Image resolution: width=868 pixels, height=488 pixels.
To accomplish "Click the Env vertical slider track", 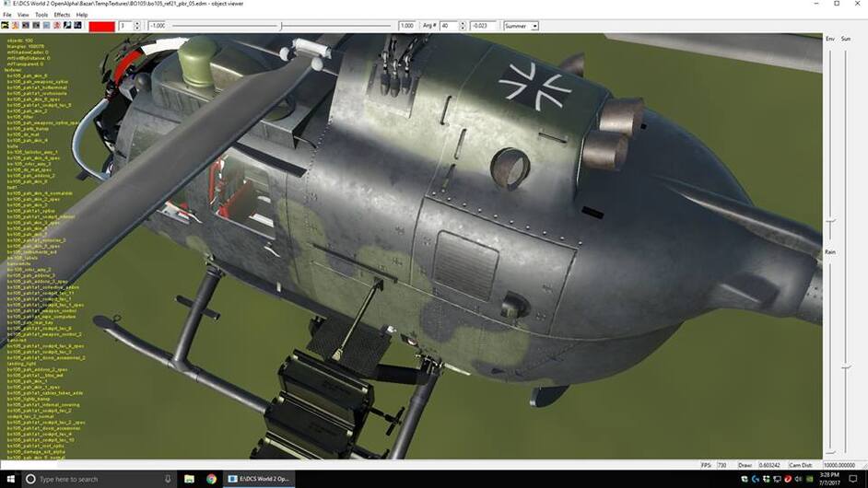I will 830,138.
